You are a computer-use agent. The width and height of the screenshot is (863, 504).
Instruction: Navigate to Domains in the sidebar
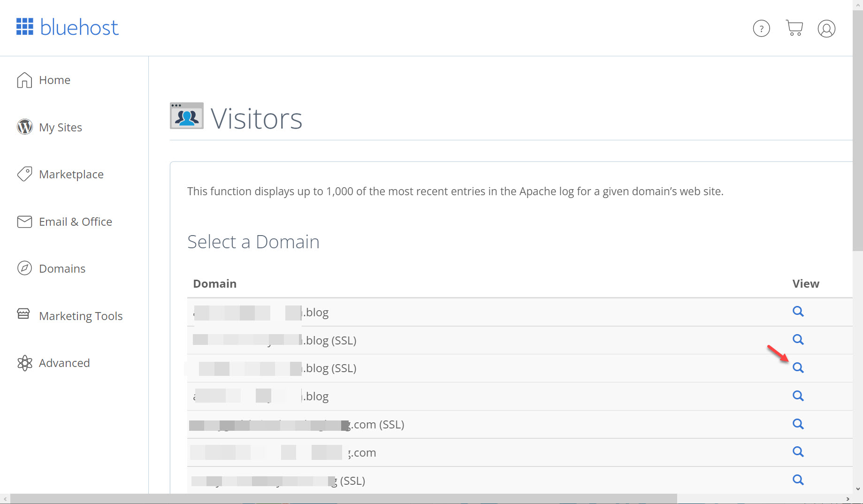[51, 268]
